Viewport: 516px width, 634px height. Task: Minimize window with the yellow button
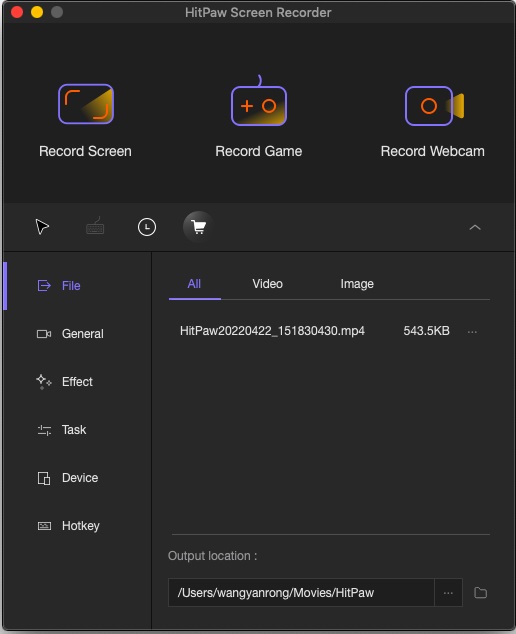click(37, 12)
